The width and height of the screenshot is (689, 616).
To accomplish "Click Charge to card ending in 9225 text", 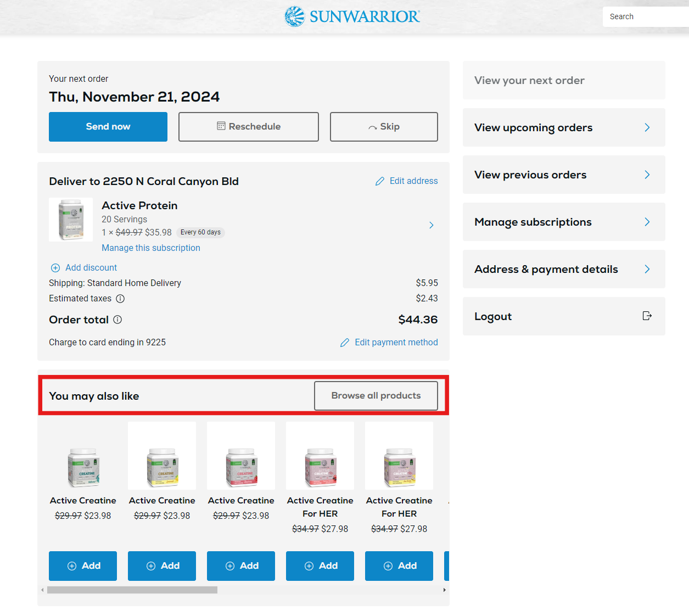I will (107, 343).
